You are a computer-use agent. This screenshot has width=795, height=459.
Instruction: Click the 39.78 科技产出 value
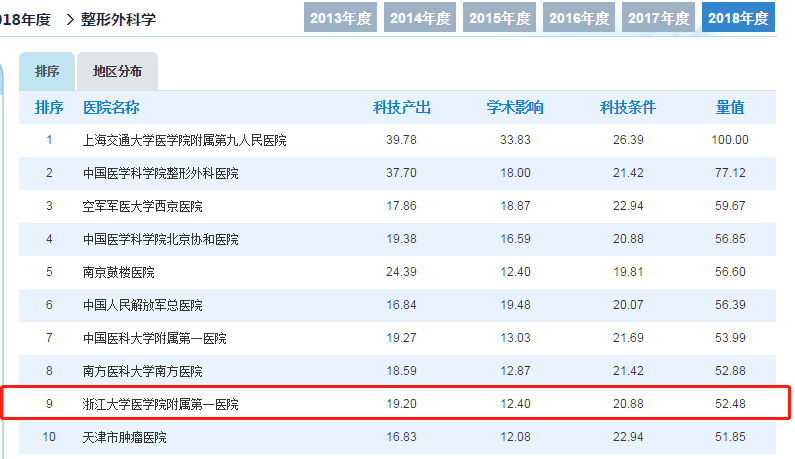pyautogui.click(x=402, y=140)
